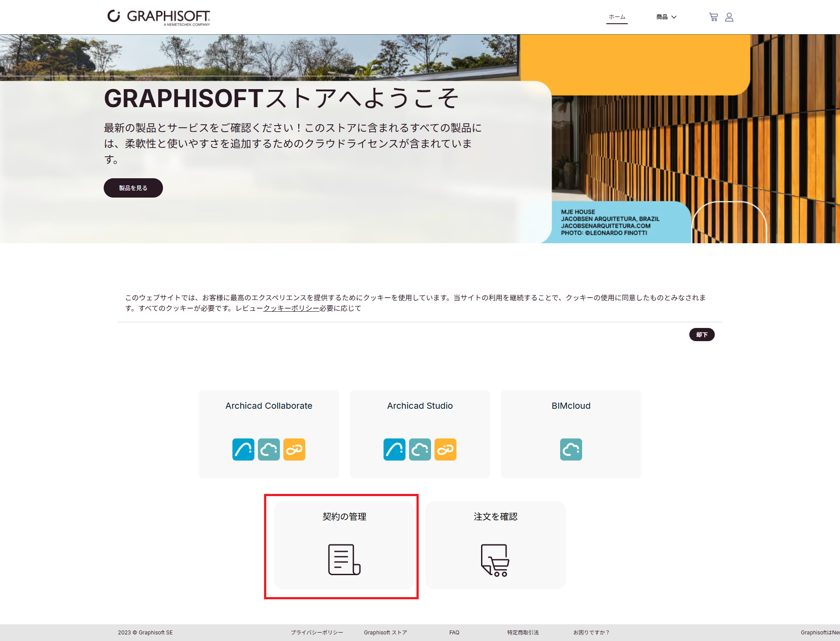Click the 製品を見る button
The height and width of the screenshot is (641, 840).
133,188
